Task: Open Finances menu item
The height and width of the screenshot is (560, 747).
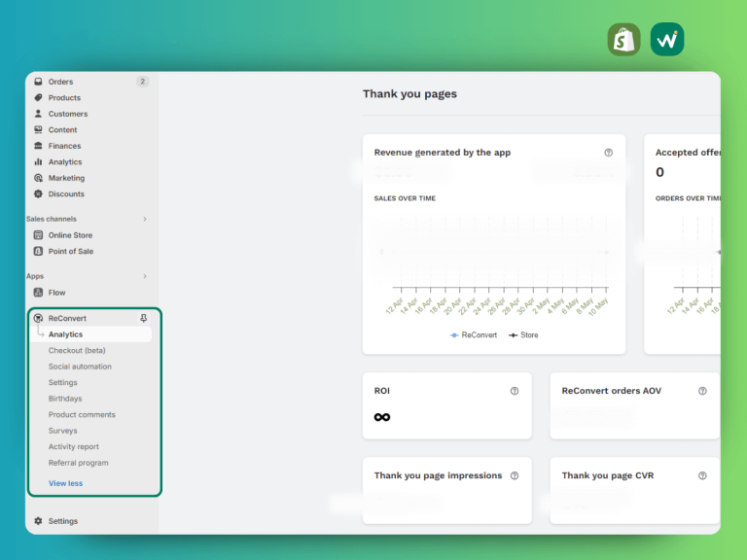Action: point(64,146)
